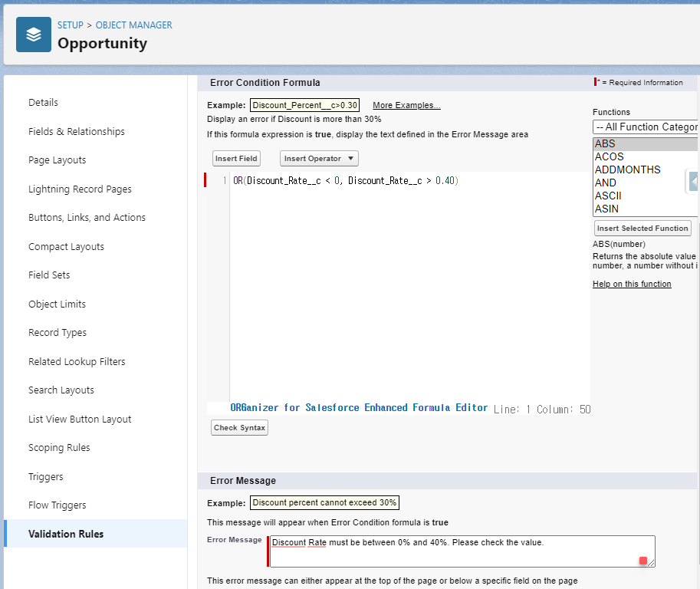Viewport: 700px width, 589px height.
Task: Click the Line 1 Column 50 status text
Action: [x=542, y=410]
